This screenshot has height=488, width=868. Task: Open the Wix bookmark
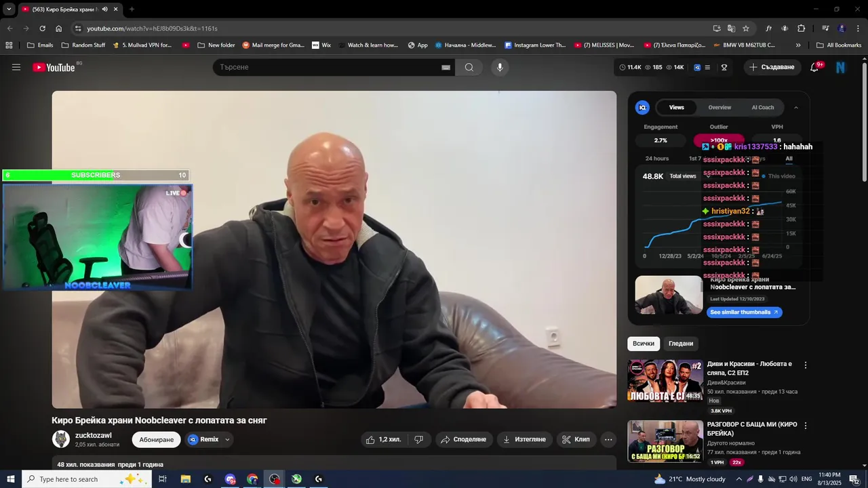click(x=321, y=45)
